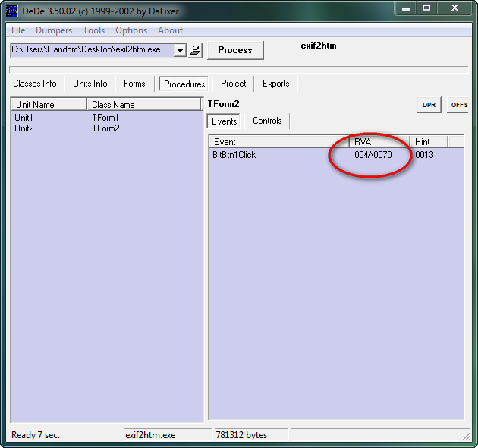Click the RVA value 004A0070
The image size is (478, 448).
point(373,155)
